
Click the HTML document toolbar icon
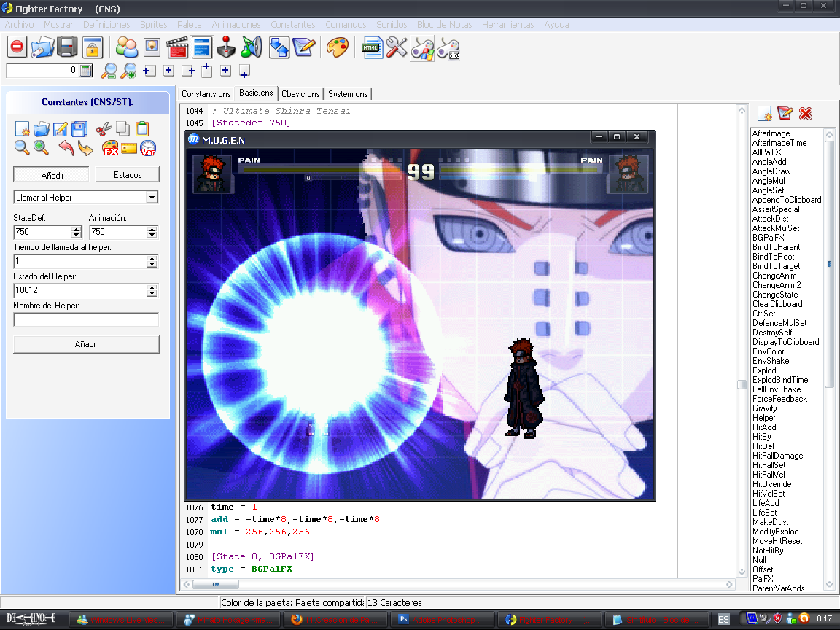(373, 47)
